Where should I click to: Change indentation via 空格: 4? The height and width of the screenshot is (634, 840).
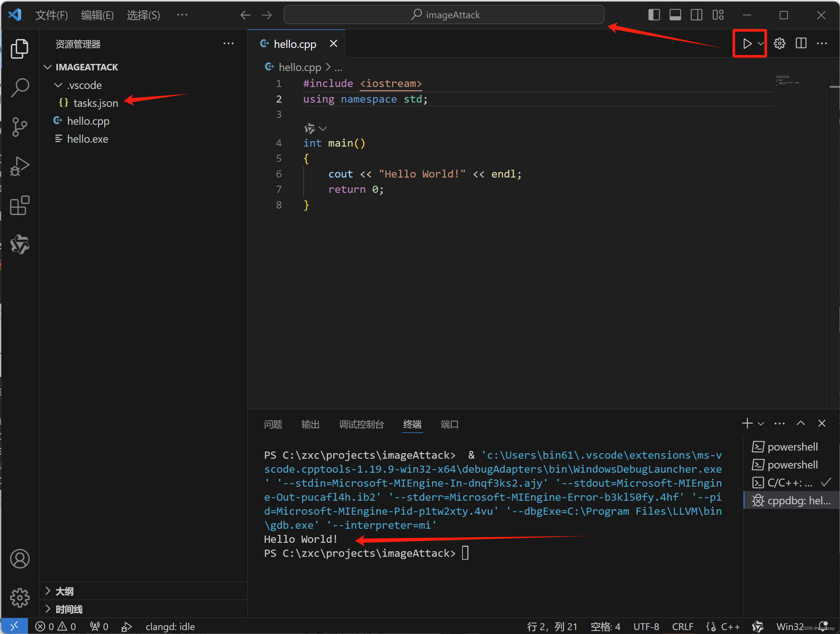[x=605, y=627]
